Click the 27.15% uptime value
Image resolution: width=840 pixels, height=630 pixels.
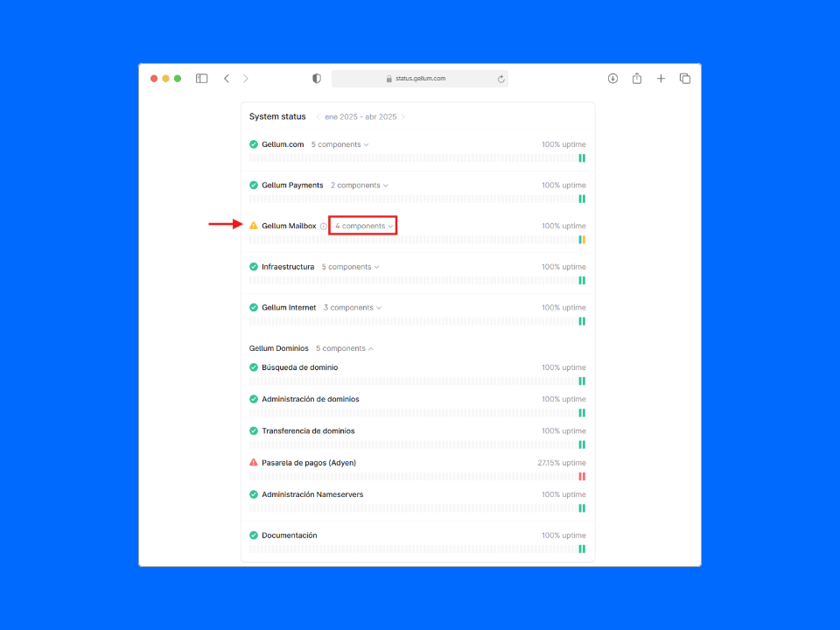pos(562,462)
